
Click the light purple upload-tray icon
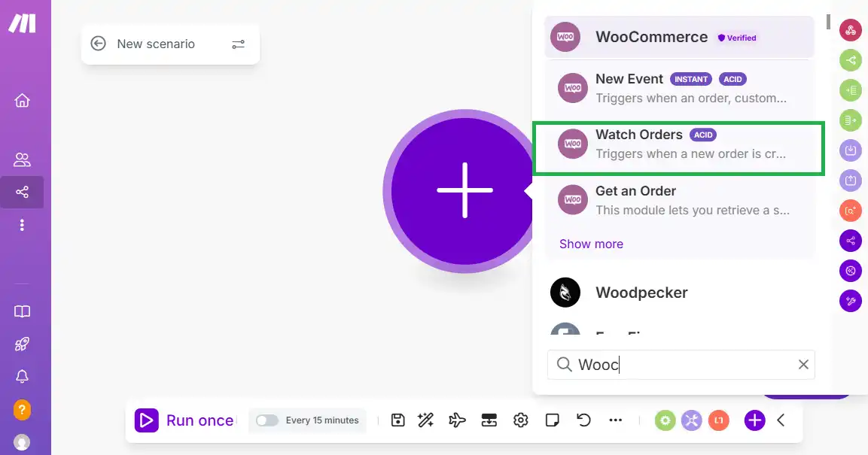click(851, 180)
